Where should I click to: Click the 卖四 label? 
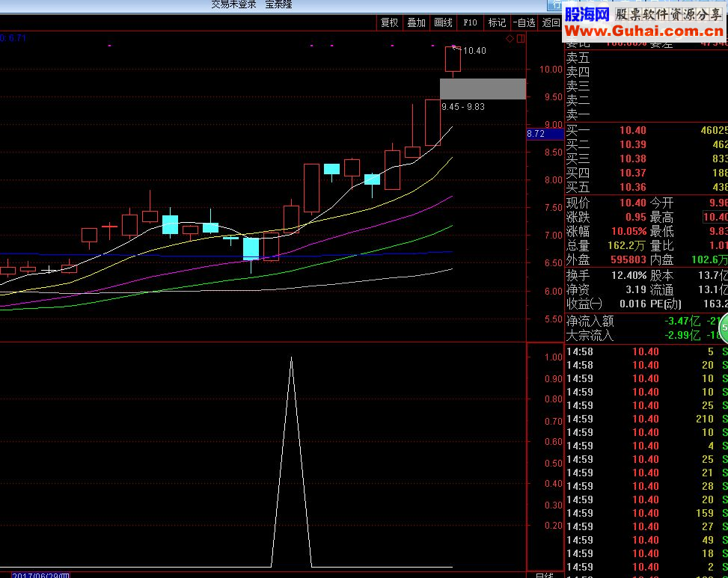click(x=578, y=73)
